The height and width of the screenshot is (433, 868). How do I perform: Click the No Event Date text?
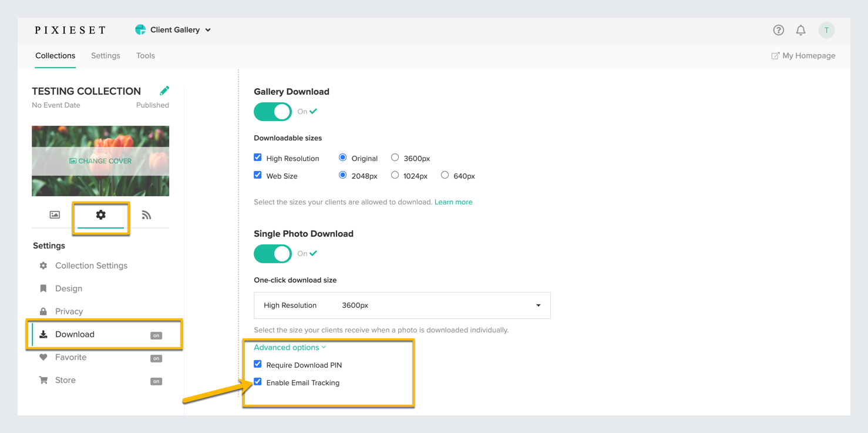(56, 105)
